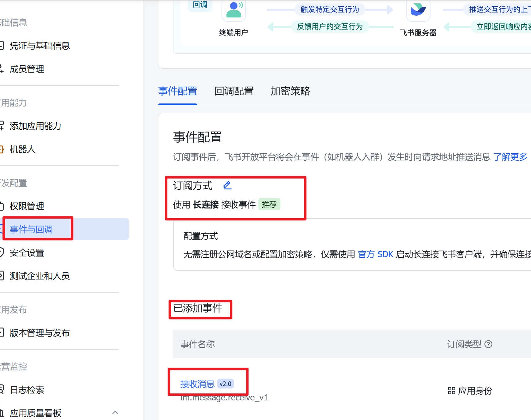Click the 官方 SDK link
The image size is (531, 420).
click(375, 254)
